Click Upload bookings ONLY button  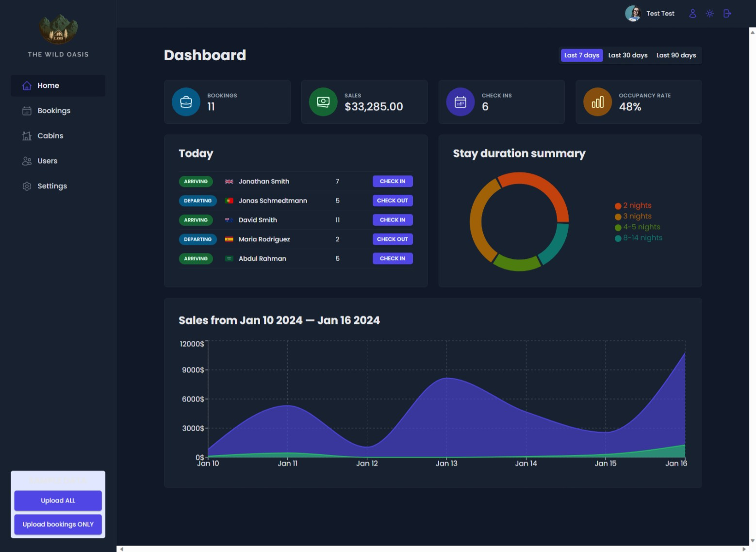pos(58,524)
